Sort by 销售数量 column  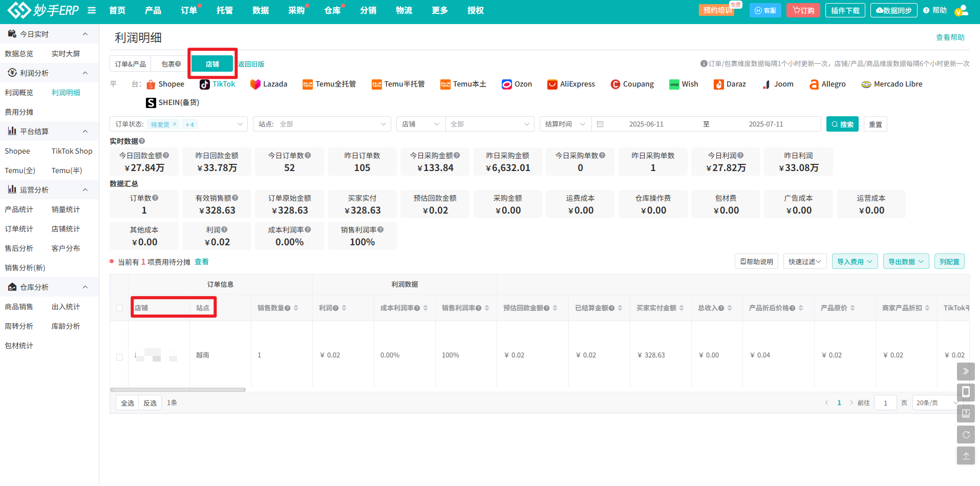click(x=296, y=308)
